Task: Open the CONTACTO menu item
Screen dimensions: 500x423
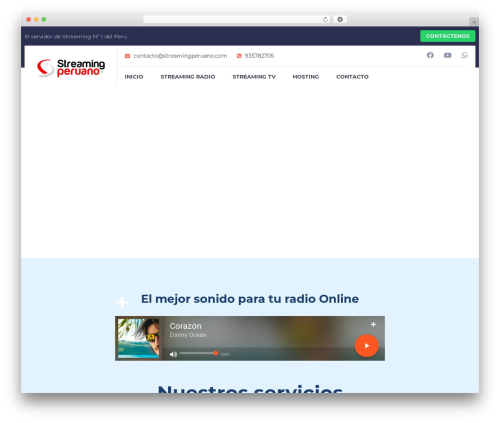Action: [352, 77]
